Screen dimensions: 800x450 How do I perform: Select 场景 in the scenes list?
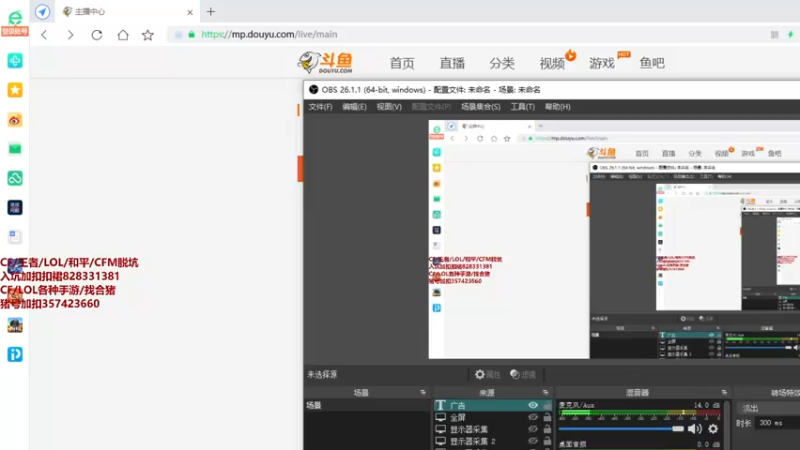click(367, 405)
